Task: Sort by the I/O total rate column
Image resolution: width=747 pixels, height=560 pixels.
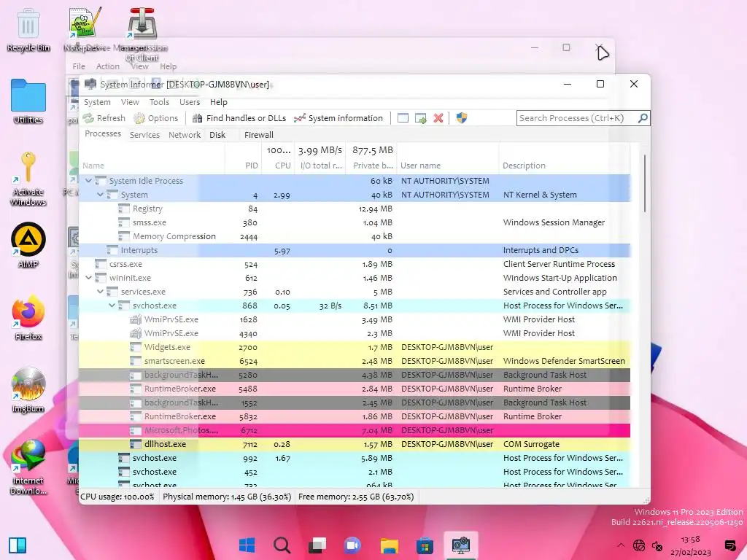Action: click(x=320, y=166)
